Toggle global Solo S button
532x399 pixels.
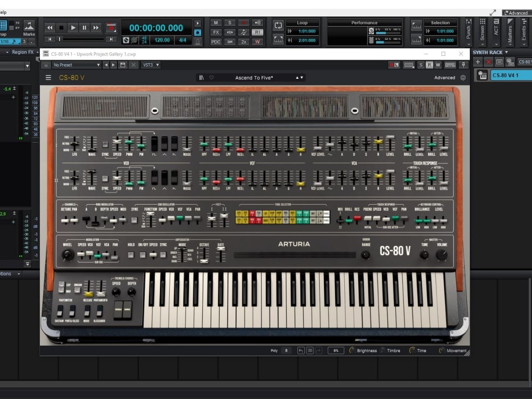coord(230,23)
